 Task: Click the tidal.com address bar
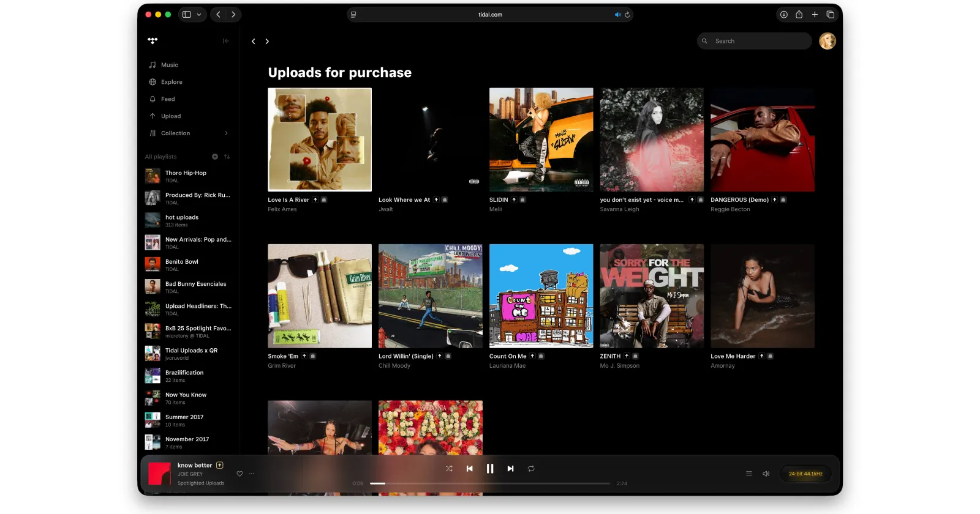click(490, 15)
